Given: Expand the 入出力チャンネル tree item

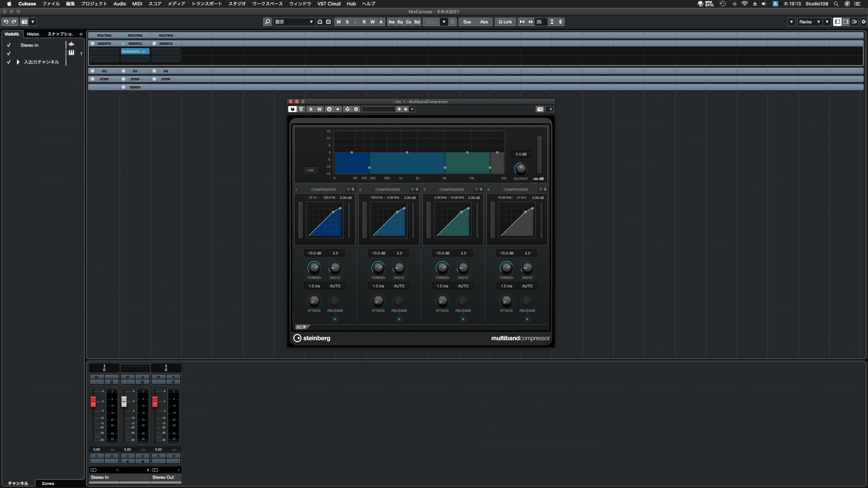Looking at the screenshot, I should [x=18, y=62].
